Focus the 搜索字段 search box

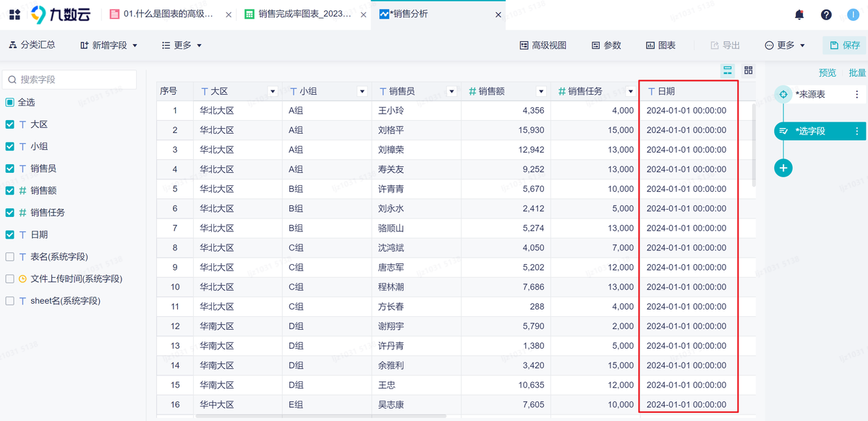coord(69,80)
